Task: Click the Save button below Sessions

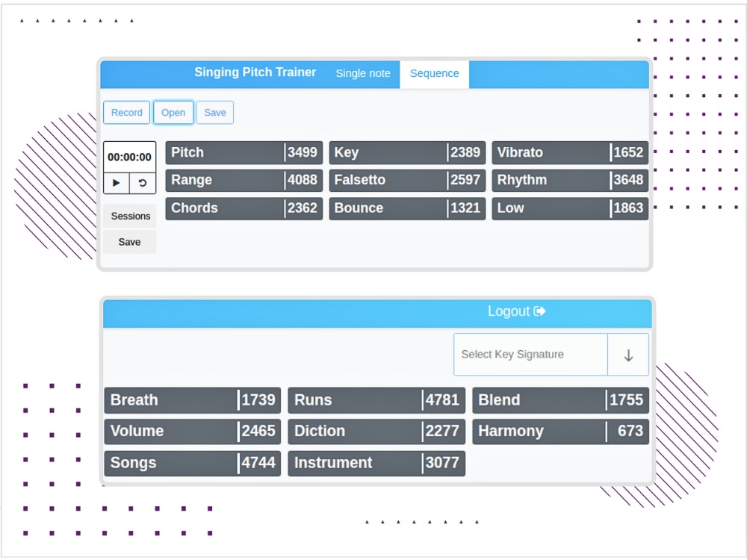Action: pos(129,242)
